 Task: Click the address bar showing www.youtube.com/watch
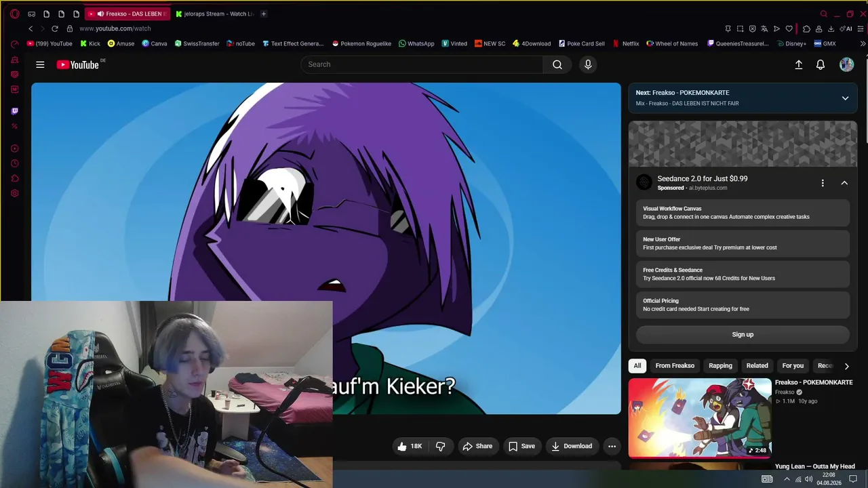point(115,28)
